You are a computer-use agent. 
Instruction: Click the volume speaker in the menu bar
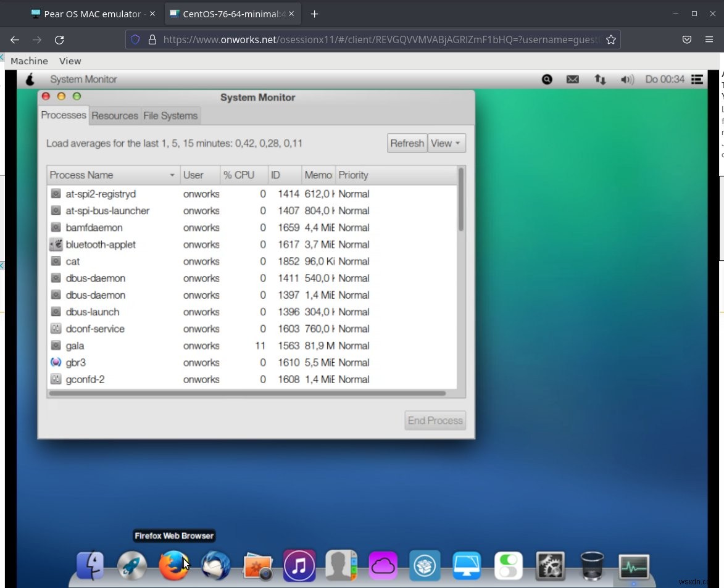pos(627,79)
